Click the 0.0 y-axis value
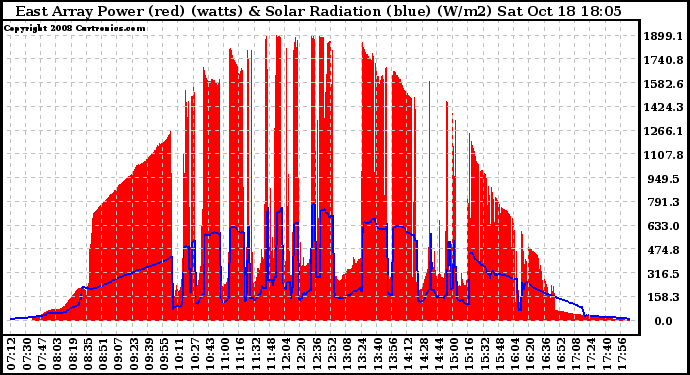Viewport: 690px width, 375px height. [663, 321]
